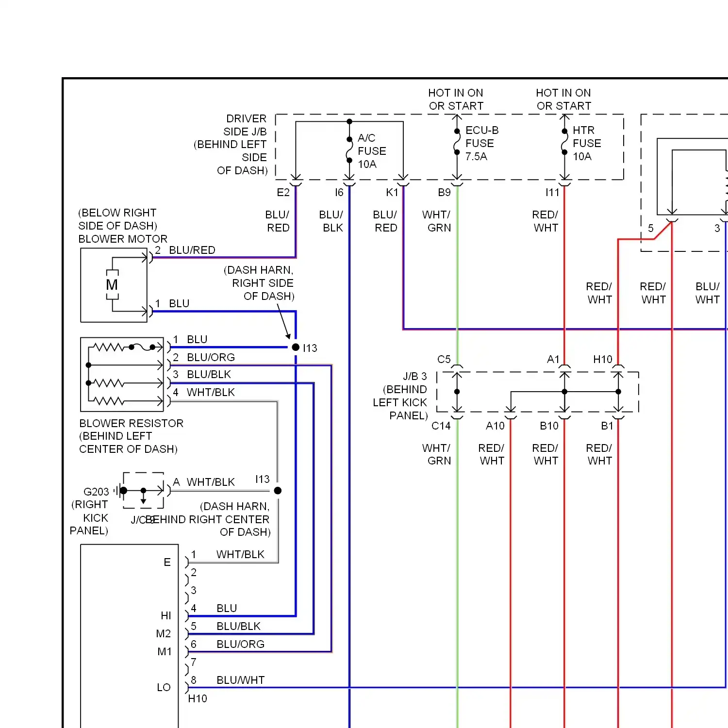
Task: Select connector label C5
Action: click(x=444, y=359)
